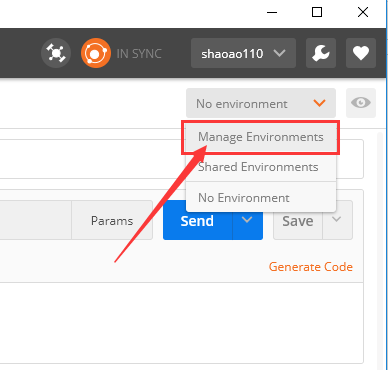
Task: Minimize the application window
Action: coord(272,12)
